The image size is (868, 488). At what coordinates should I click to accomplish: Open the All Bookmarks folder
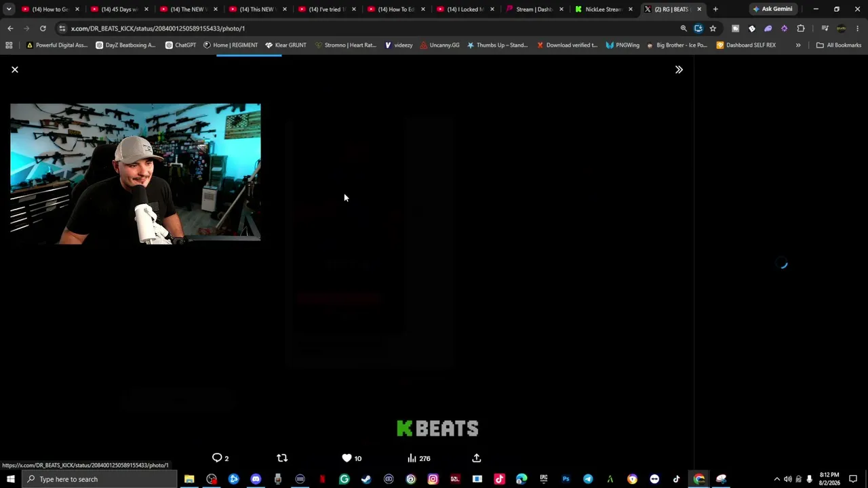click(839, 45)
